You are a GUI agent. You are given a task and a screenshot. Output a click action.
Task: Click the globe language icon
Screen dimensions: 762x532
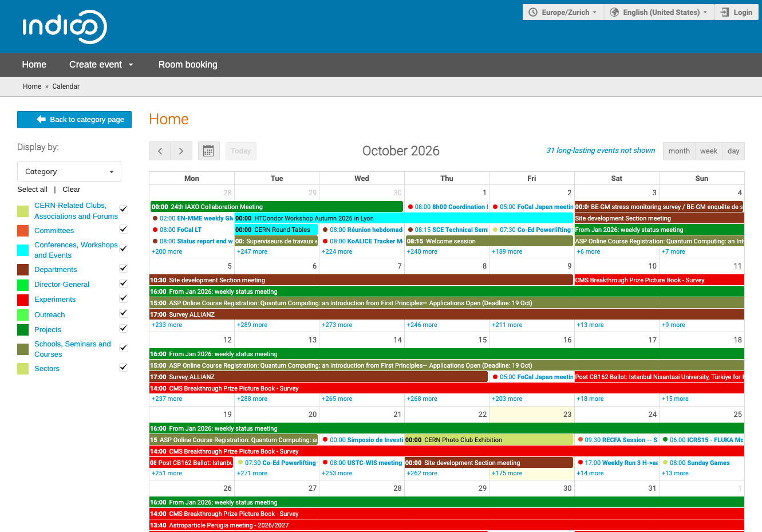pos(614,12)
